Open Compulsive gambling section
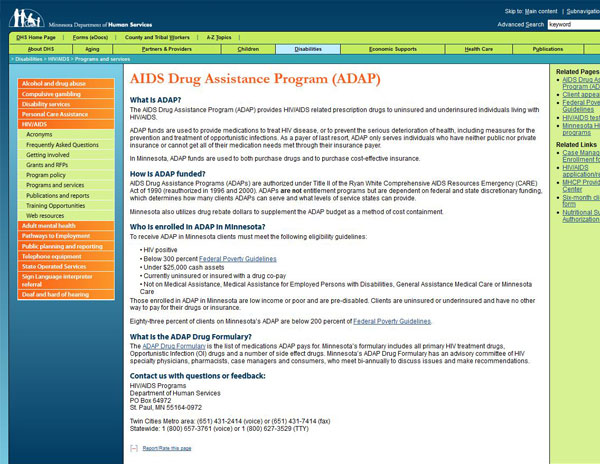The height and width of the screenshot is (464, 600). coord(66,94)
